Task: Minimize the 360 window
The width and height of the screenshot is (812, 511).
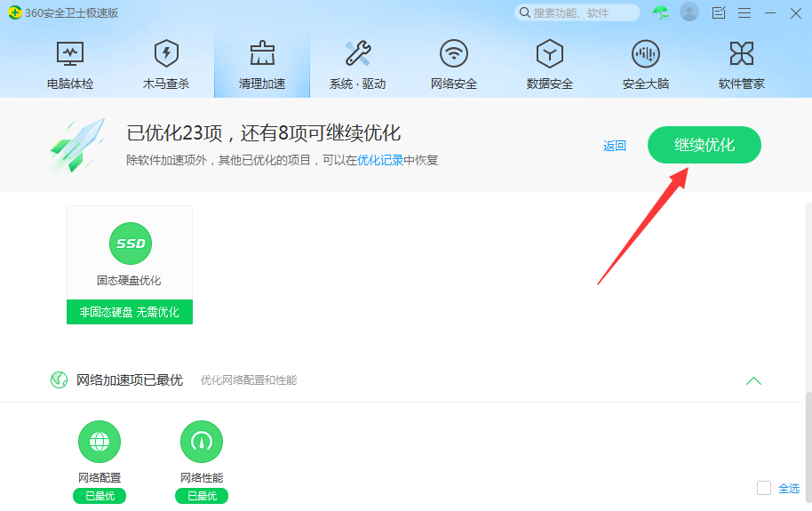Action: click(x=770, y=13)
